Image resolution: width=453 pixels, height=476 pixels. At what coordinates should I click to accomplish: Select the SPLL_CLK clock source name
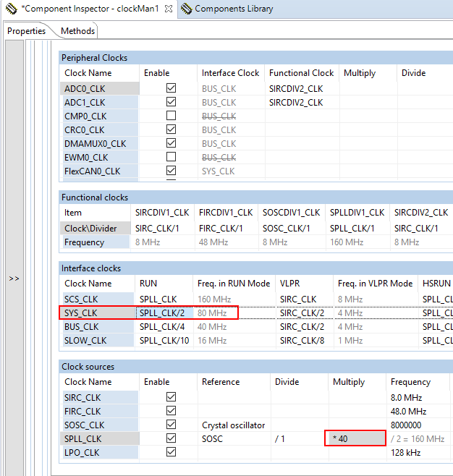pyautogui.click(x=100, y=438)
